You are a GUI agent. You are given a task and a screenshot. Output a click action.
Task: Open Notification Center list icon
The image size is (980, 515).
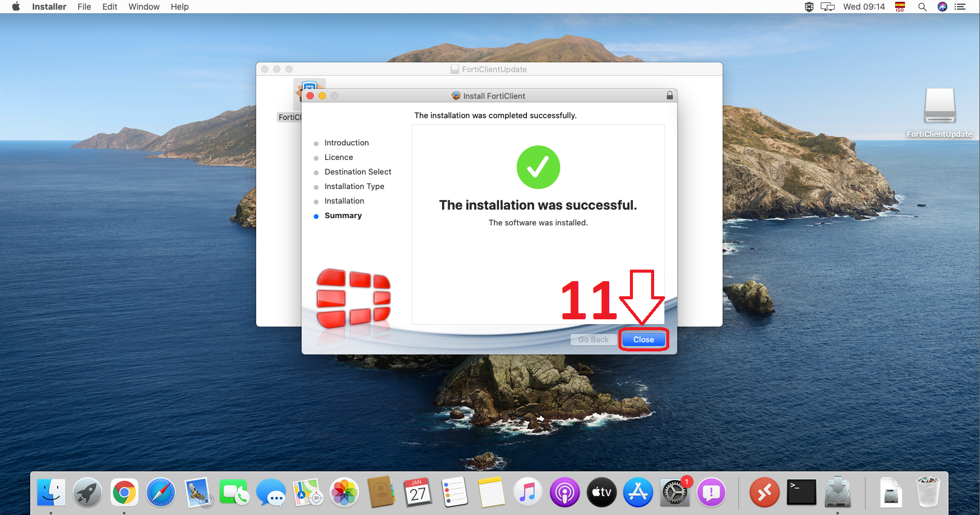click(x=960, y=7)
